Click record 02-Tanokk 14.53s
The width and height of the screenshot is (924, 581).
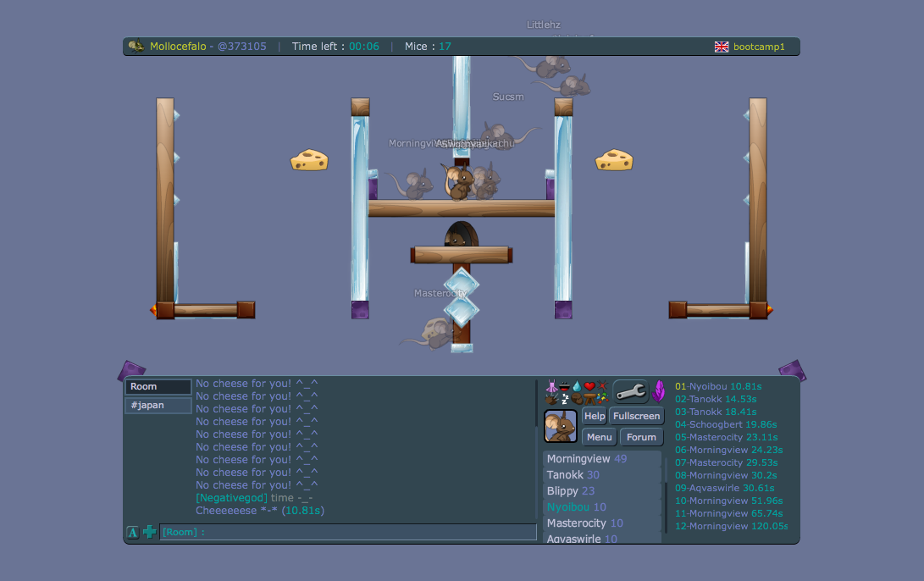click(716, 400)
